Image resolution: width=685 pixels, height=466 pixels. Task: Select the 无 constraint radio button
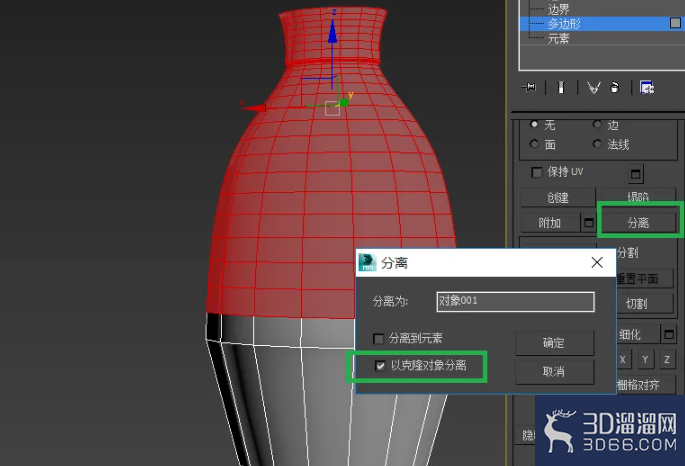coord(534,124)
